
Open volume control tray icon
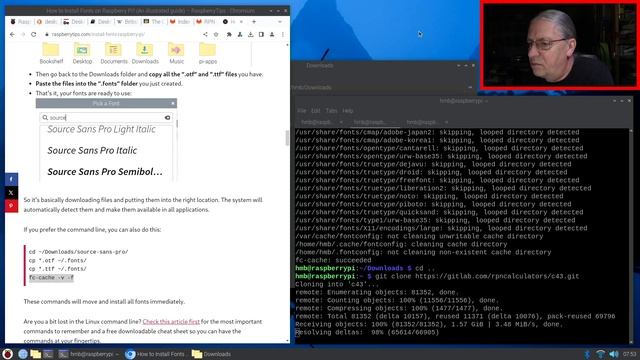(613, 354)
